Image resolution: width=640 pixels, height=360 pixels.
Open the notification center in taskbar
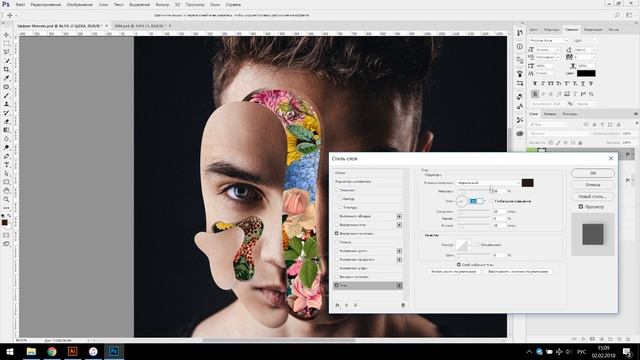tap(627, 351)
